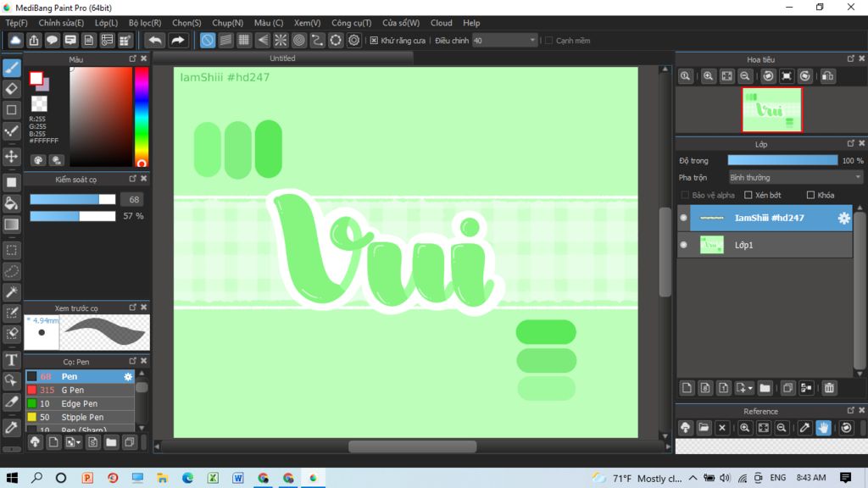Open the Chỉnh sửa(E) menu
868x488 pixels.
coord(61,23)
